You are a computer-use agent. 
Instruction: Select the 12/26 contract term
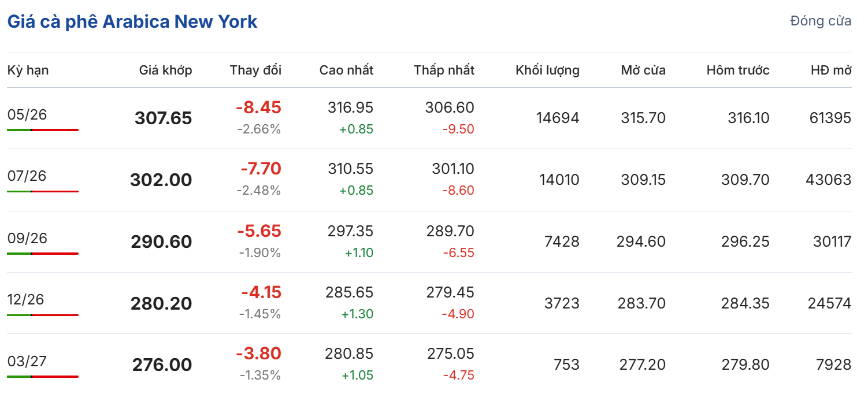point(26,300)
